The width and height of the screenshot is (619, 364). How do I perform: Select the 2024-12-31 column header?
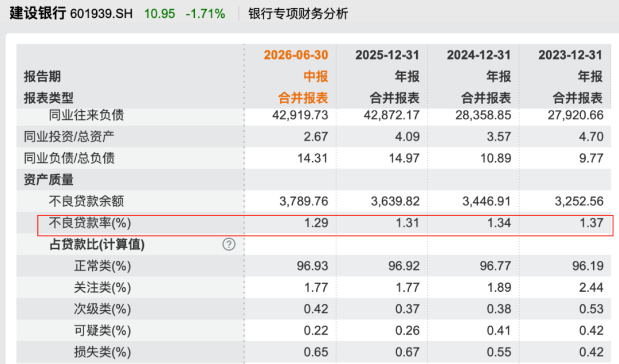479,55
